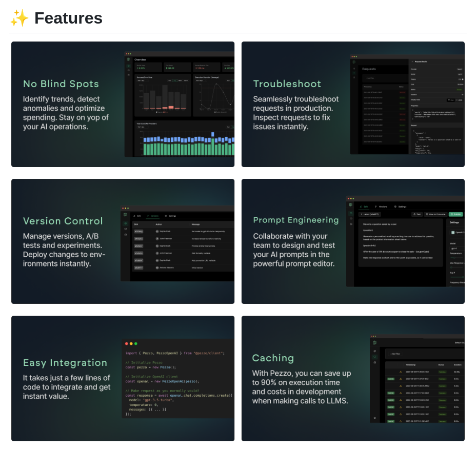Open the Latest version dropdown in prompt editor
This screenshot has width=476, height=451.
point(370,214)
